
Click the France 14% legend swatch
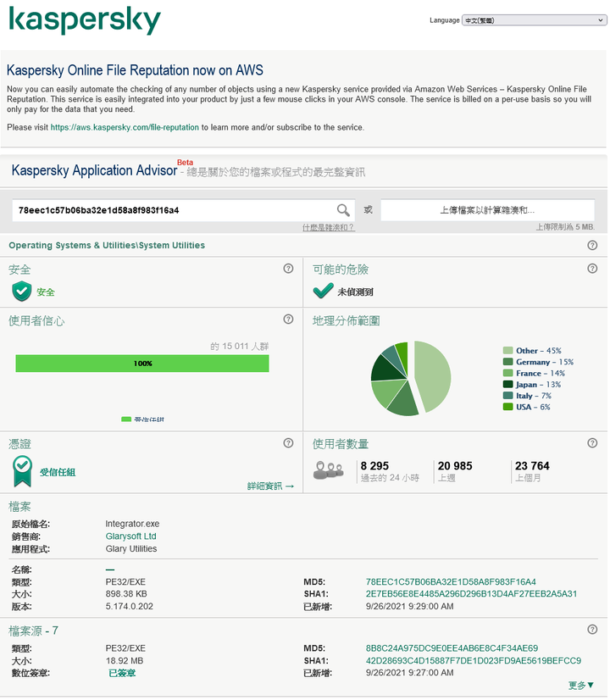tap(507, 373)
